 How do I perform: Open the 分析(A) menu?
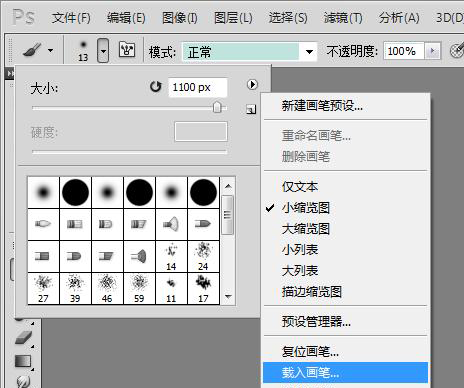click(x=399, y=18)
